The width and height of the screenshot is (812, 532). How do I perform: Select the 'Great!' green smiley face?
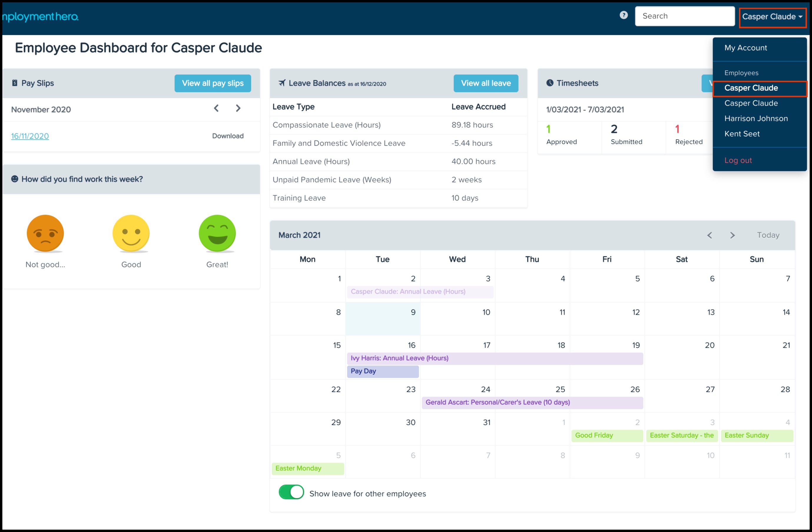click(x=217, y=234)
